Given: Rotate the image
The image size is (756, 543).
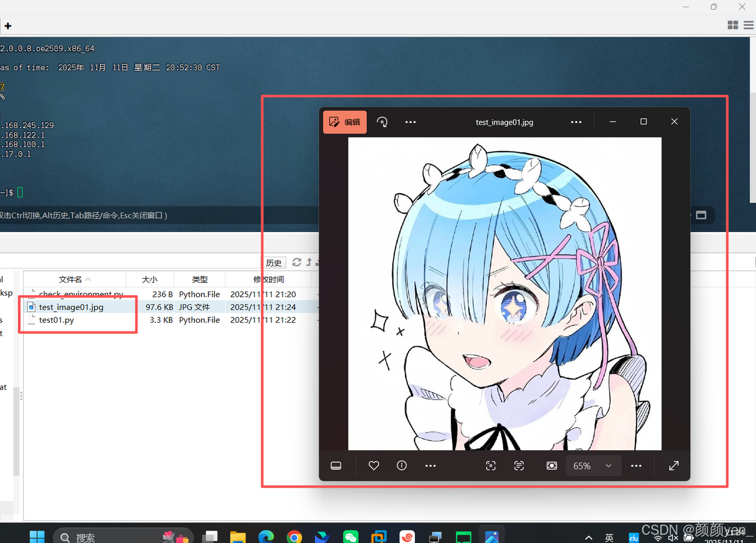Looking at the screenshot, I should (382, 122).
